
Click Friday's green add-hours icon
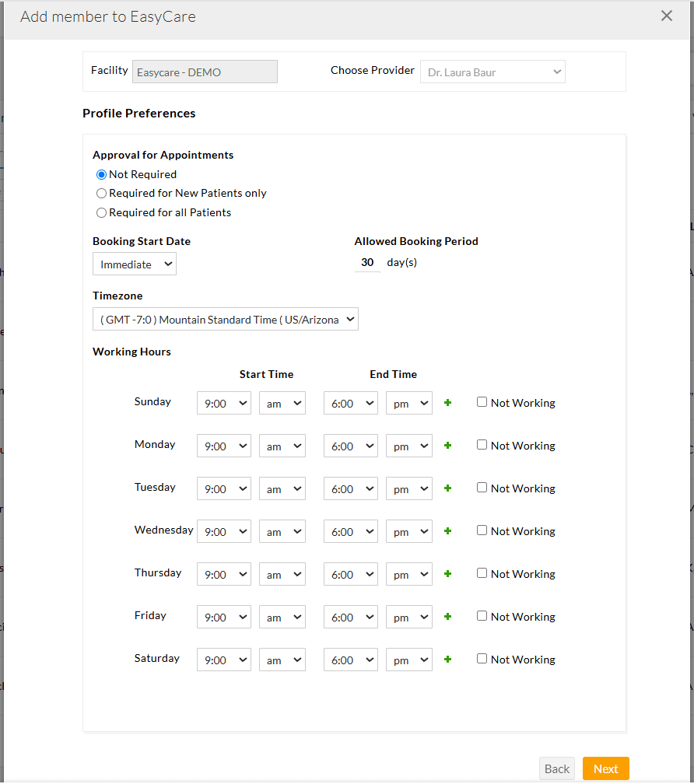pyautogui.click(x=447, y=616)
